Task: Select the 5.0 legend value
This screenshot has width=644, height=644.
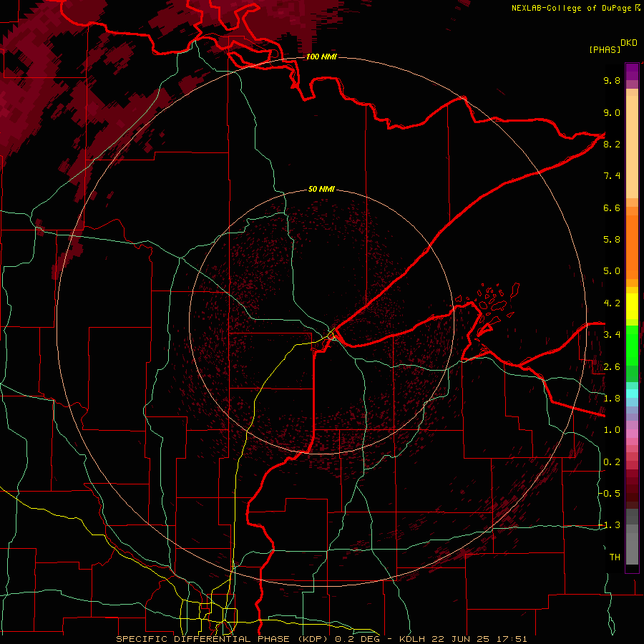Action: click(612, 271)
